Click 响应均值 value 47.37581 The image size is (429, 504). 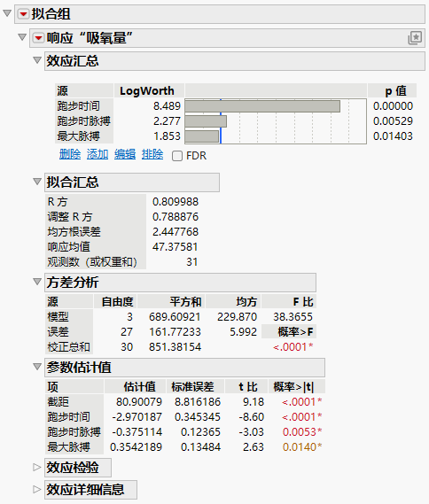coord(175,247)
